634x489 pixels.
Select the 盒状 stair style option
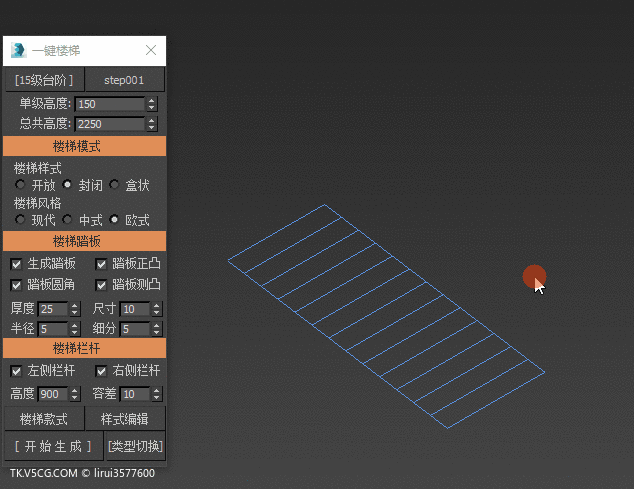coord(115,185)
